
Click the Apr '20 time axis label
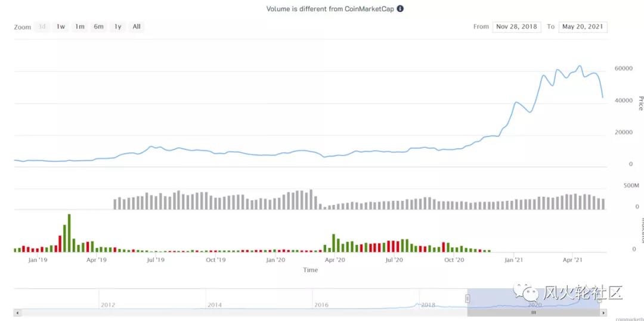coord(336,260)
